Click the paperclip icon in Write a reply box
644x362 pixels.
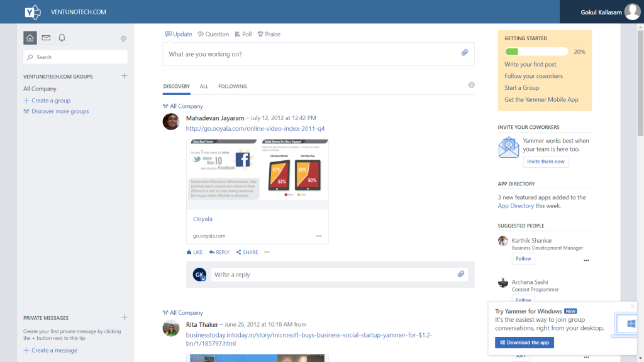click(461, 274)
